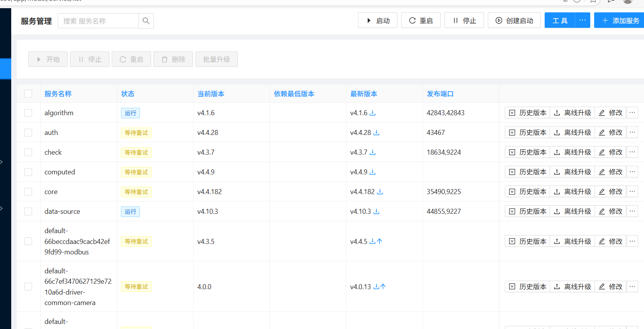Focus the 搜索 服务名称 search field
Image resolution: width=644 pixels, height=329 pixels.
coord(98,21)
